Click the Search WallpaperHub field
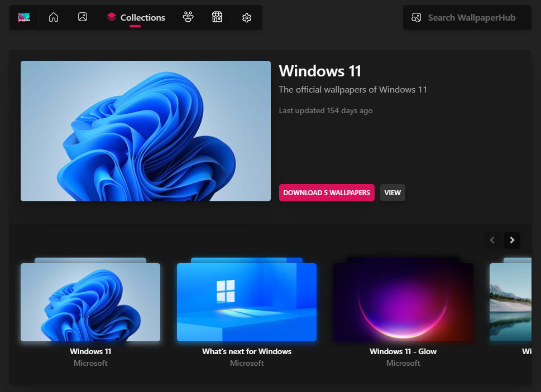Screen dimensions: 541x392 (467, 17)
